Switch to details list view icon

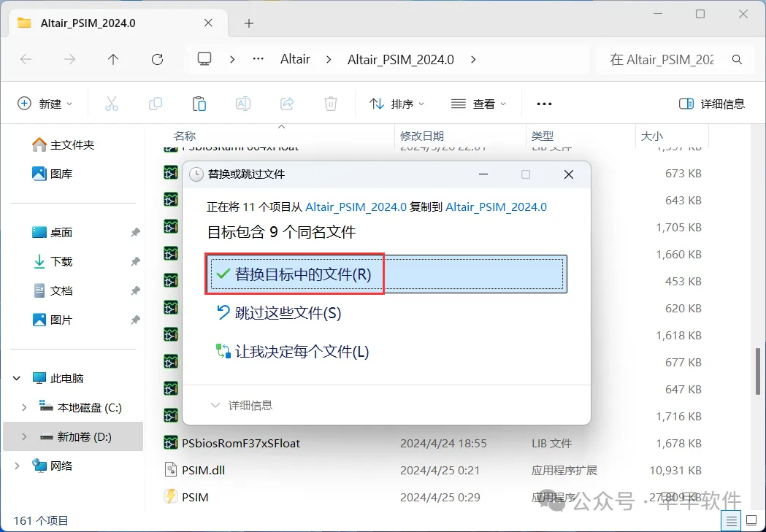732,521
